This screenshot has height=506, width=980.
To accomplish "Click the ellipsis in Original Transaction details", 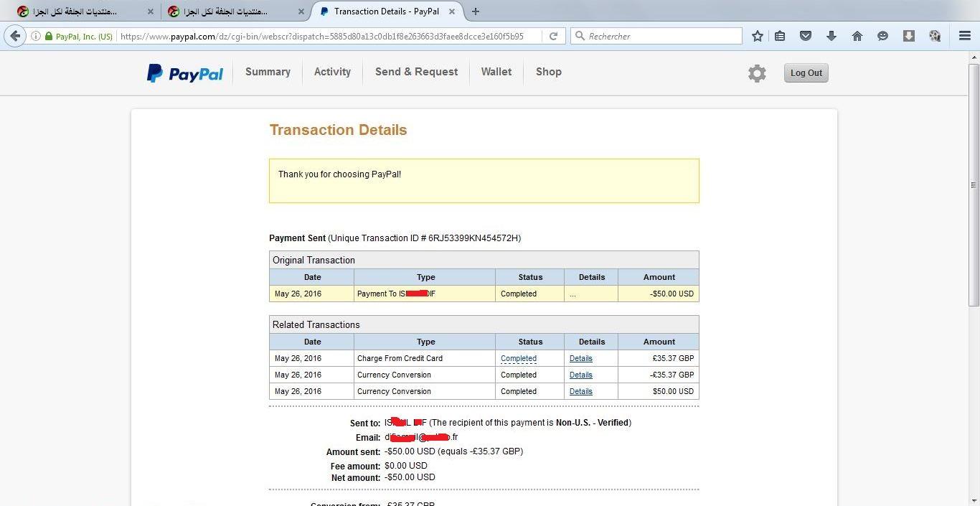I will (573, 294).
